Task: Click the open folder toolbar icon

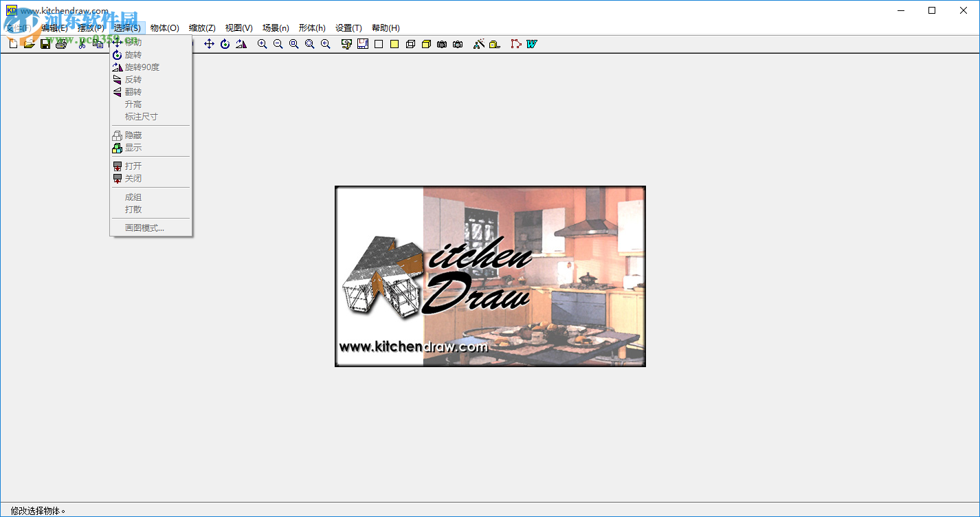Action: (x=29, y=44)
